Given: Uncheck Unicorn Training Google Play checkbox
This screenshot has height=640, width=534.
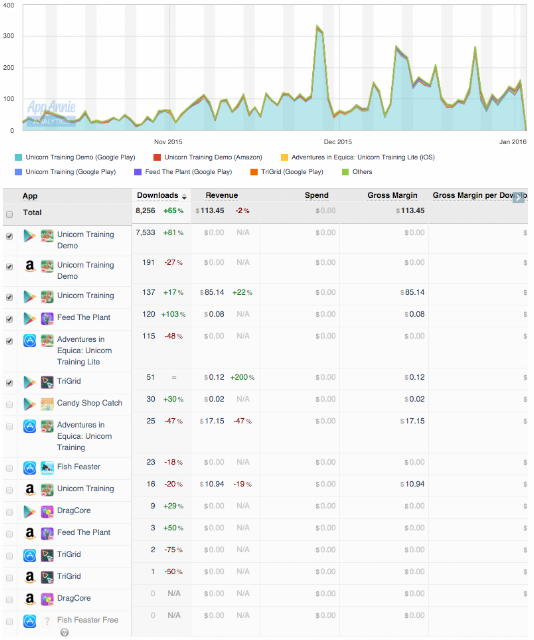Looking at the screenshot, I should 9,297.
